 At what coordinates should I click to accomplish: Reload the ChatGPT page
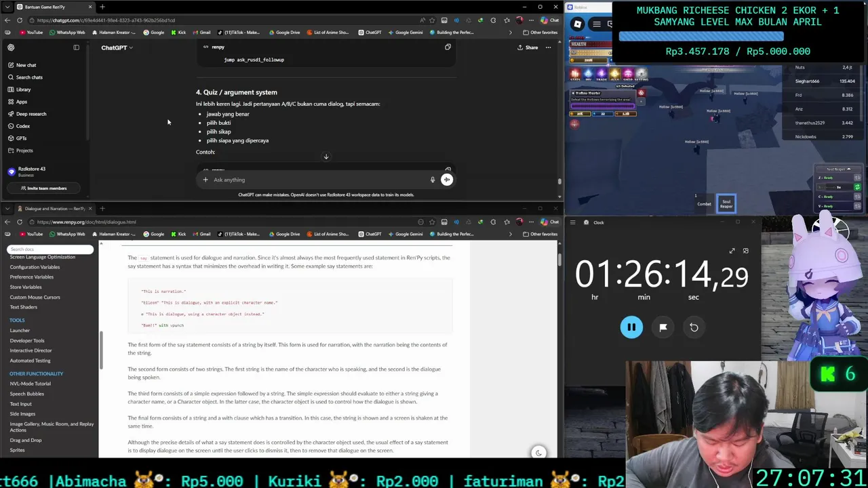tap(20, 20)
